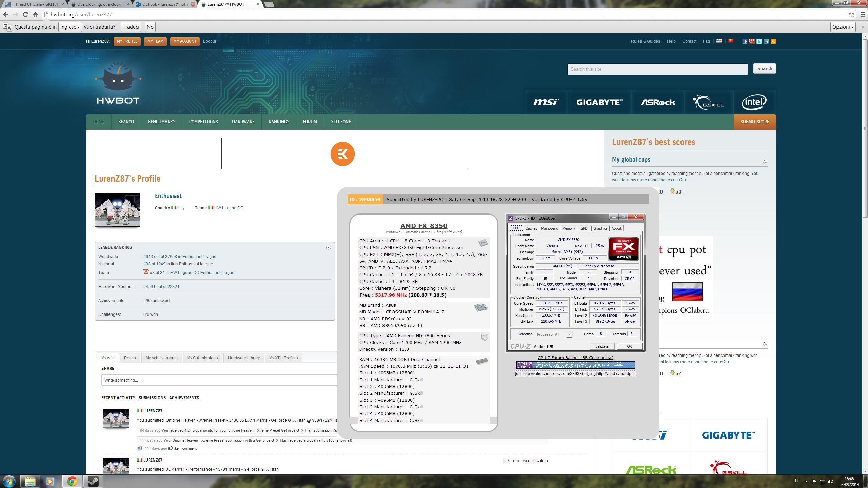Switch to the Points tab
868x488 pixels.
130,358
